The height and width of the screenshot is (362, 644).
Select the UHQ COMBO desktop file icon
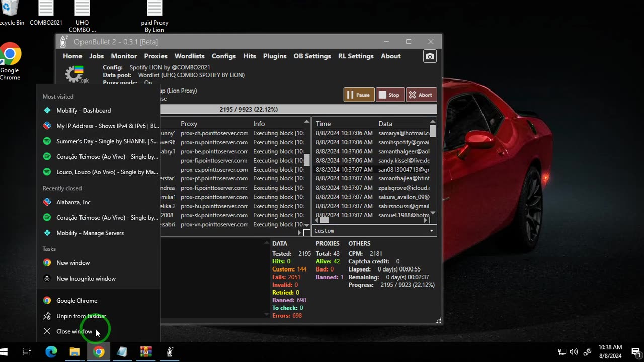[x=82, y=17]
